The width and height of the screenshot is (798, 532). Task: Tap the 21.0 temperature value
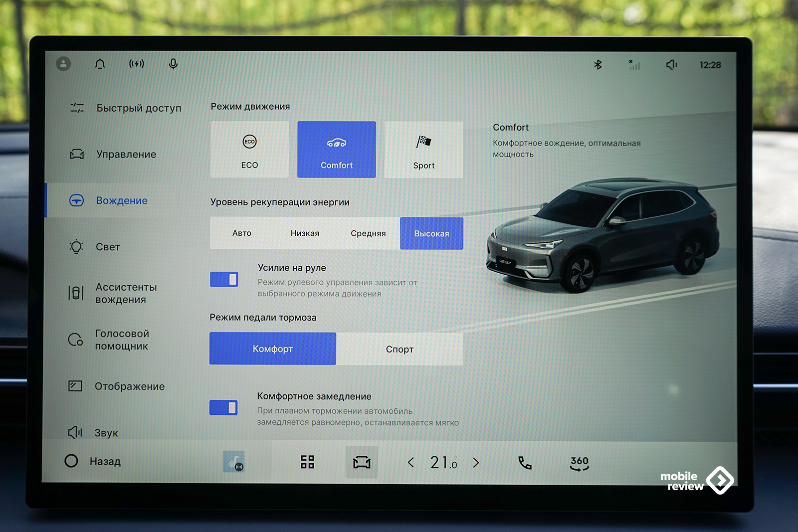click(x=443, y=463)
